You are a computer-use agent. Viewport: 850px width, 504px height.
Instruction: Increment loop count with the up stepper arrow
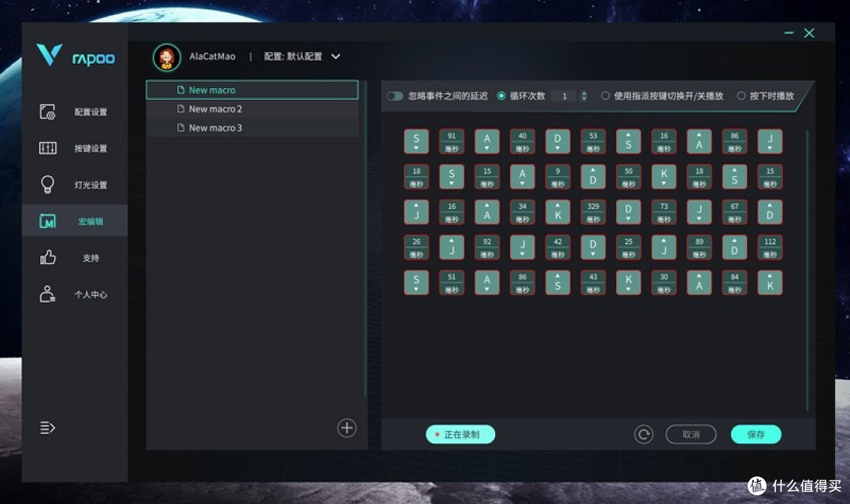coord(584,92)
